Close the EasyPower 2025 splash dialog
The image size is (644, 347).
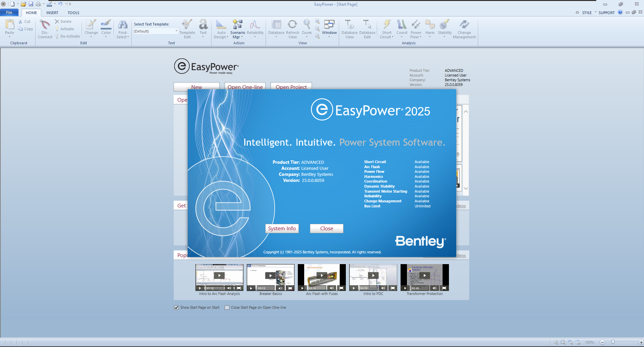[x=326, y=229]
